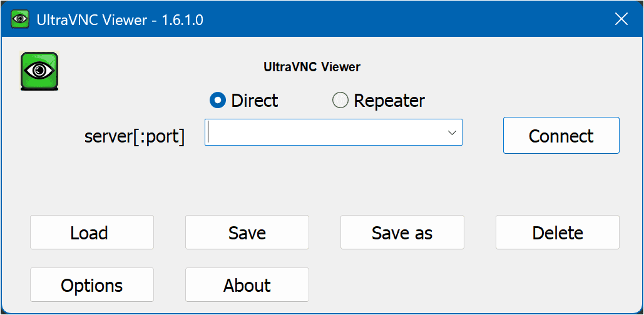Click the bold 'UltraVNC Viewer' heading text

(x=312, y=66)
